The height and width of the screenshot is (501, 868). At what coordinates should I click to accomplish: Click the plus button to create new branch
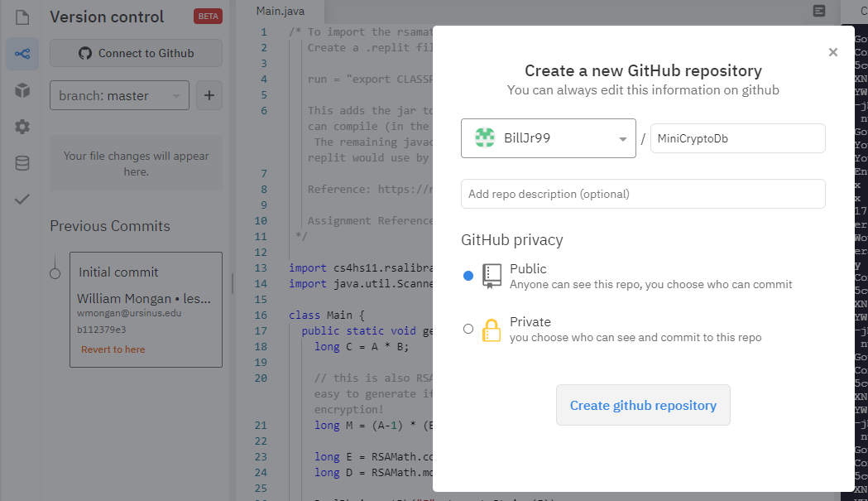209,95
